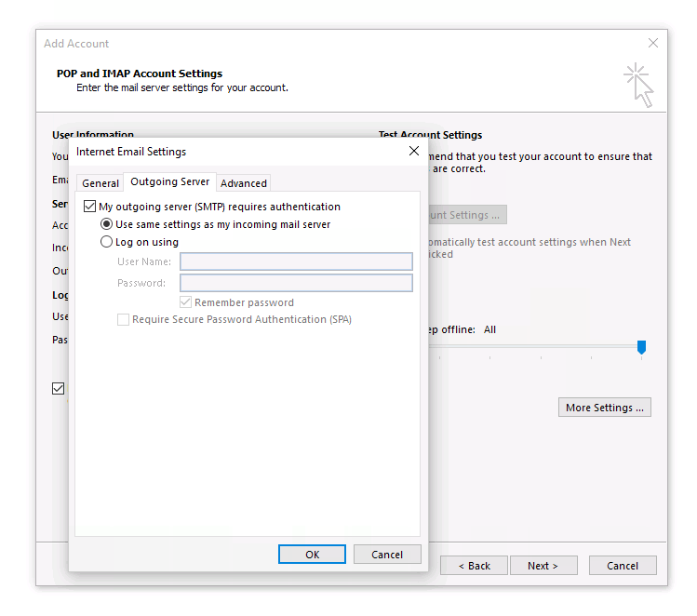Click the mail to keep offline slider handle
Viewport: 697px width, 616px height.
(641, 347)
